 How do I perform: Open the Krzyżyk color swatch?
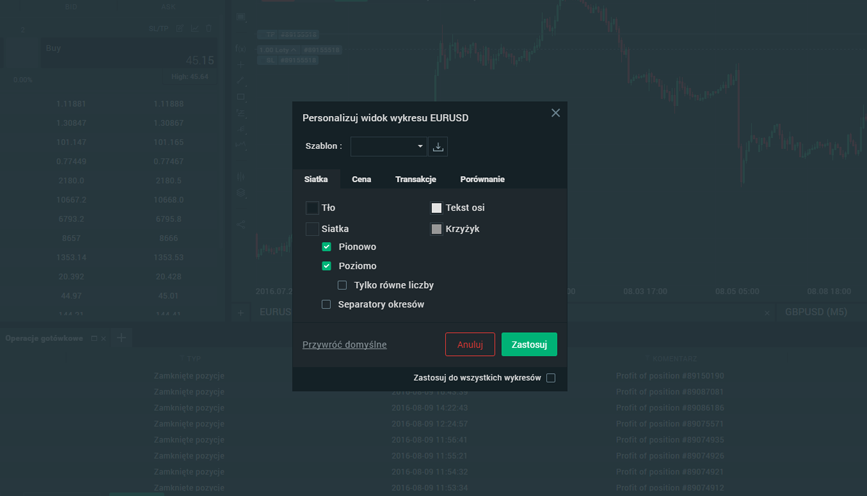pos(436,229)
